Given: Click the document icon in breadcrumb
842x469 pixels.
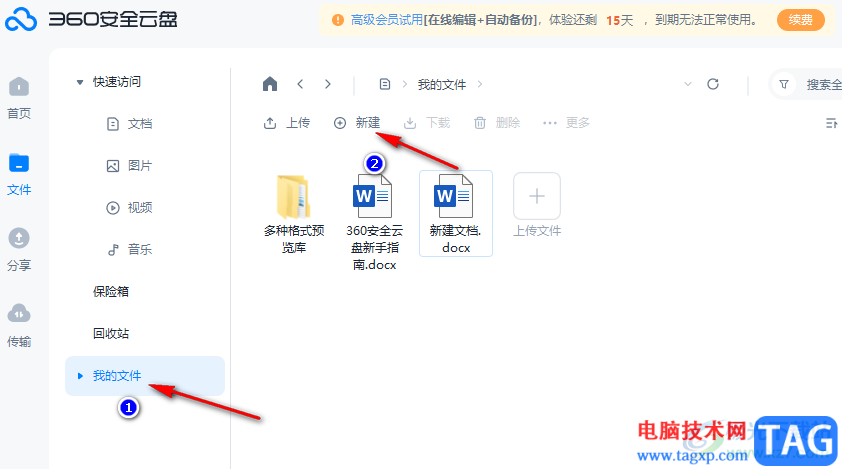Looking at the screenshot, I should tap(384, 84).
